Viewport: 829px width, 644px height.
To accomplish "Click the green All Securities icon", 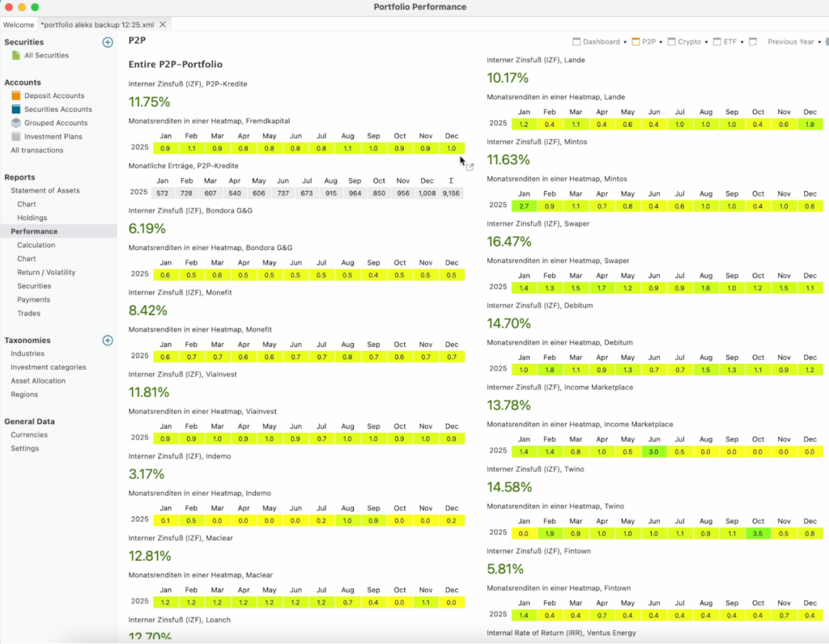I will [16, 56].
